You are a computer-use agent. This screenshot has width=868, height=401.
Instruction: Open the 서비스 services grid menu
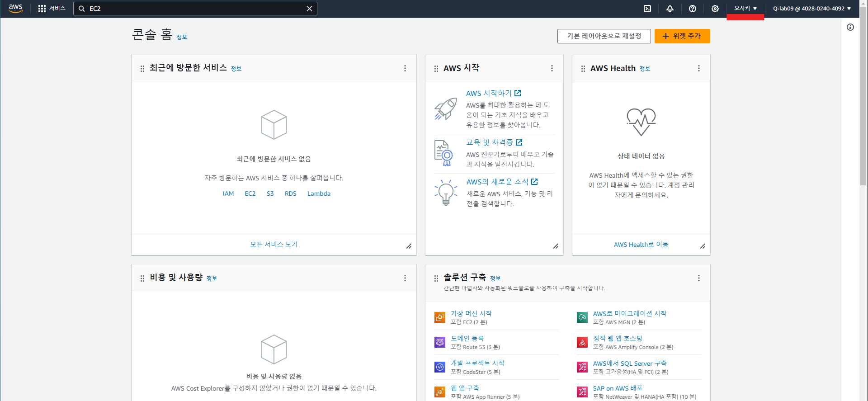[x=52, y=9]
